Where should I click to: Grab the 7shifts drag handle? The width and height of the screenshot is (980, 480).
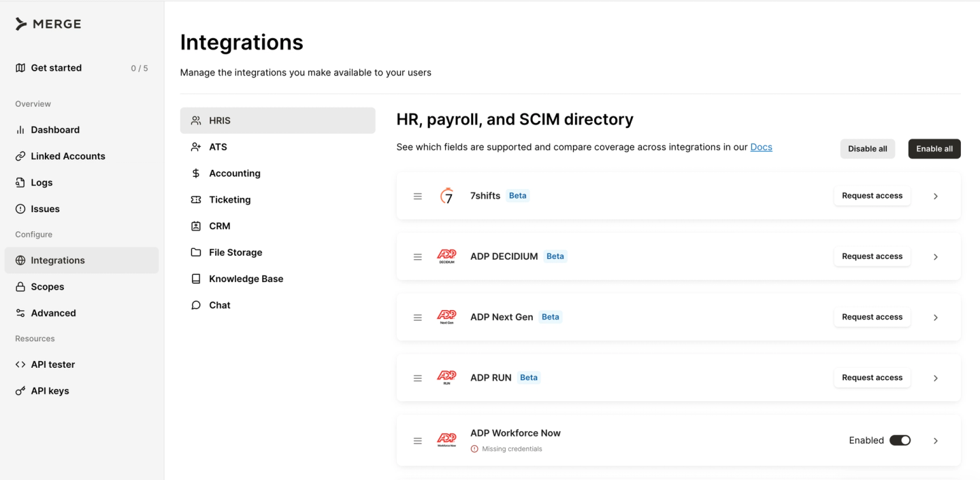[x=418, y=196]
